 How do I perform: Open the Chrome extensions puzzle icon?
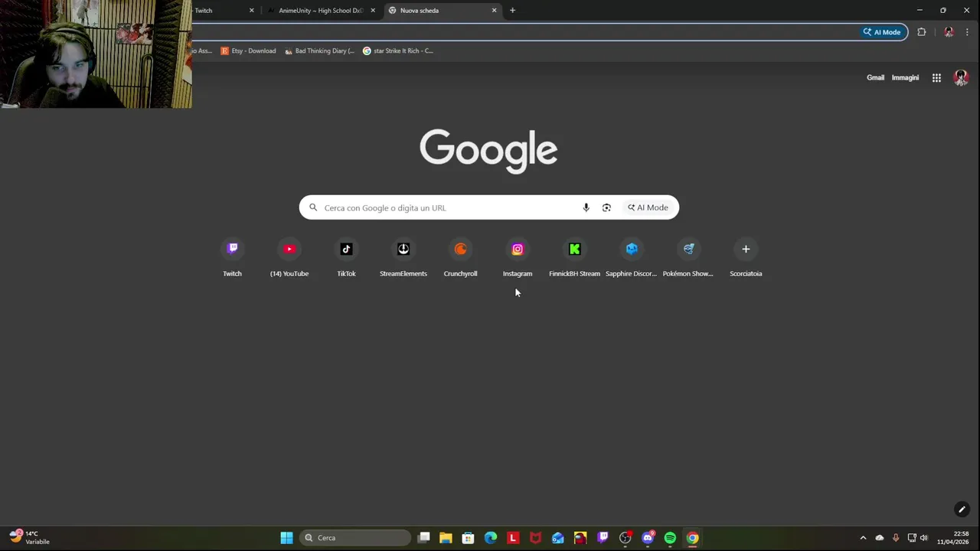921,32
